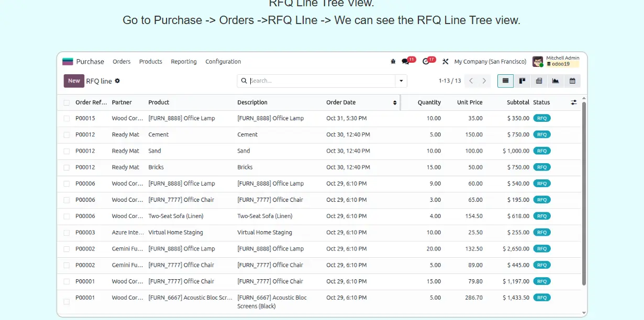Screen dimensions: 644x320
Task: Switch to list view icon
Action: pyautogui.click(x=505, y=81)
